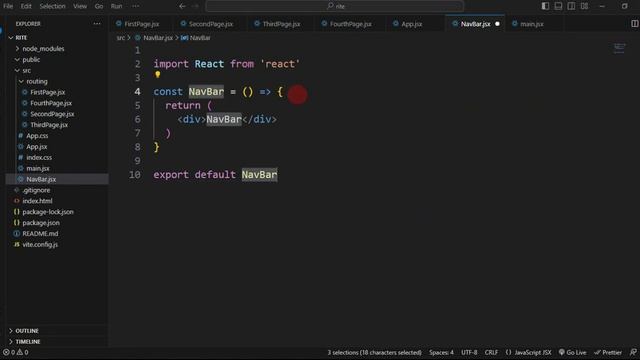Toggle secondary side bar layout icon

point(571,6)
